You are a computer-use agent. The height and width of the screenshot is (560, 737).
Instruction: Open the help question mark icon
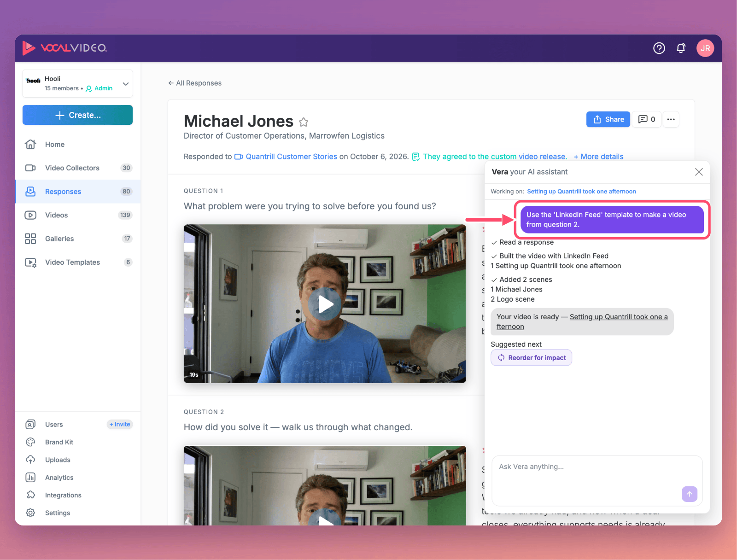coord(659,48)
